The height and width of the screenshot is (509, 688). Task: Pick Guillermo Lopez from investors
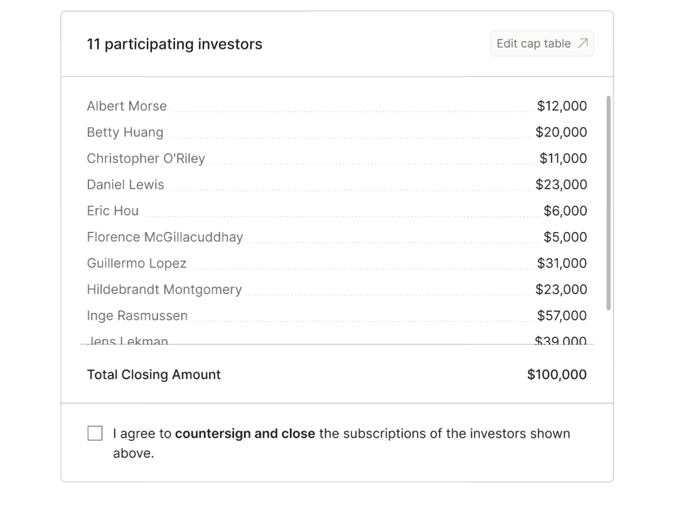(137, 263)
